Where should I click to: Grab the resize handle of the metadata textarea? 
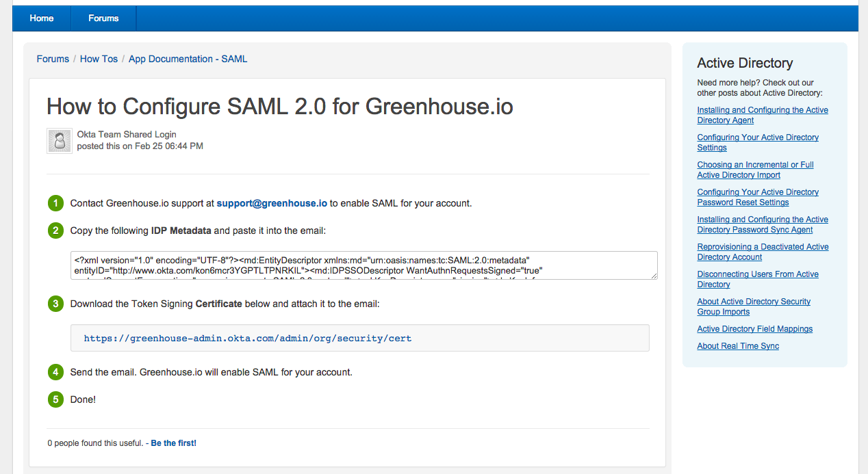[x=653, y=276]
